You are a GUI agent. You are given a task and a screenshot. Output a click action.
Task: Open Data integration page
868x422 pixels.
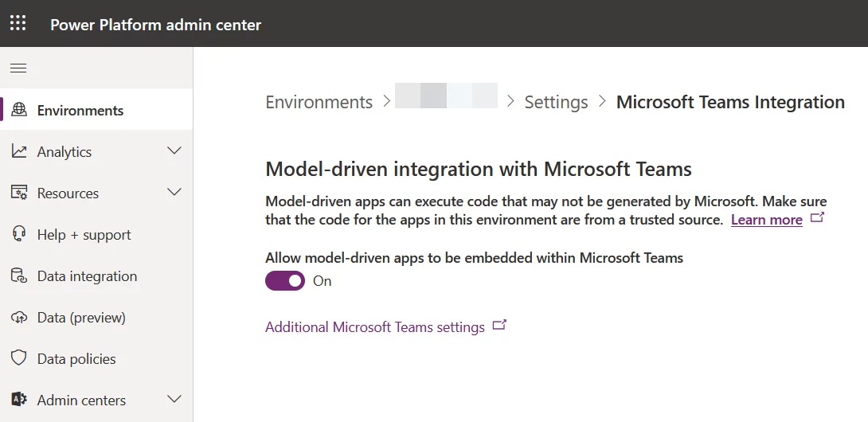click(96, 275)
